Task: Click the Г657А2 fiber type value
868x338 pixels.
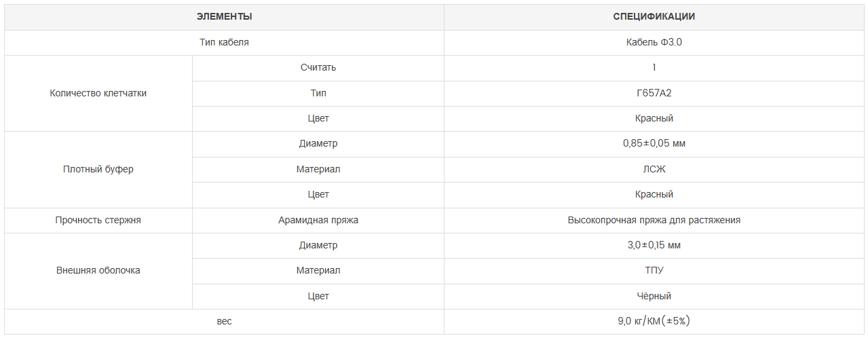Action: pos(654,93)
